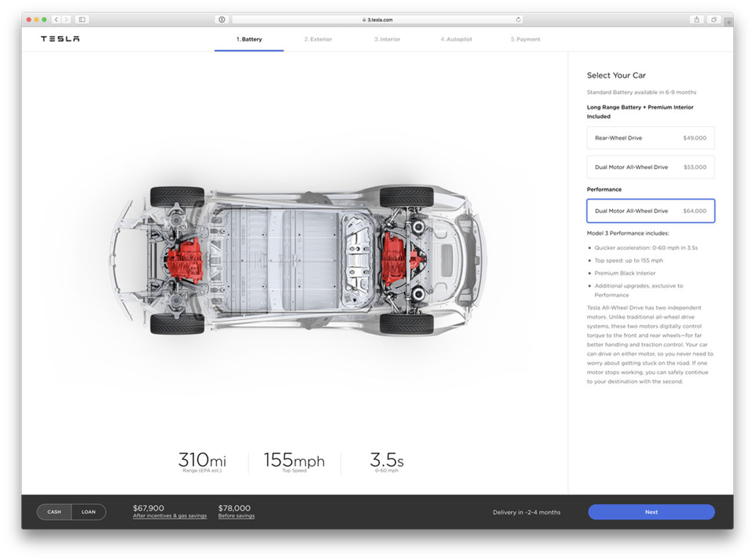Click "Model 3 Performance includes:" text
The width and height of the screenshot is (755, 560).
(628, 233)
